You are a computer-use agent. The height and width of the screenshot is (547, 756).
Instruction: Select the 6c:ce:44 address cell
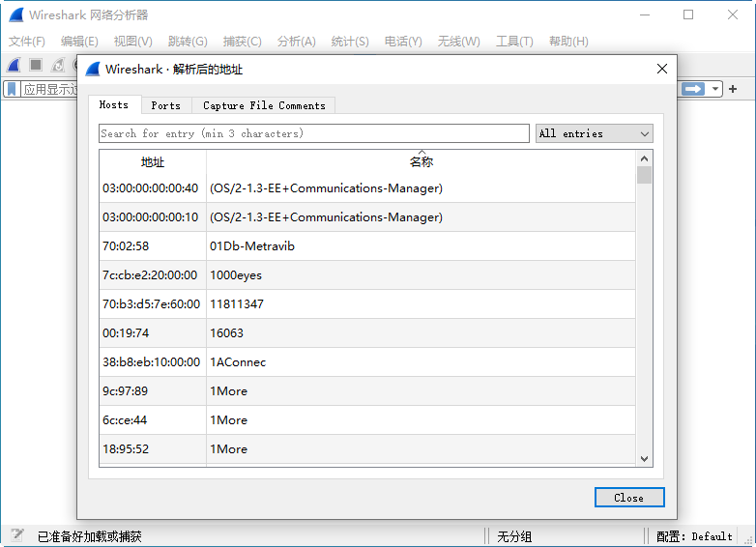click(153, 419)
